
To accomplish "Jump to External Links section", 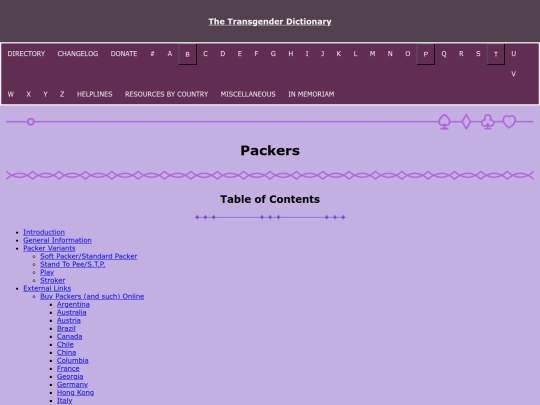I will [47, 288].
